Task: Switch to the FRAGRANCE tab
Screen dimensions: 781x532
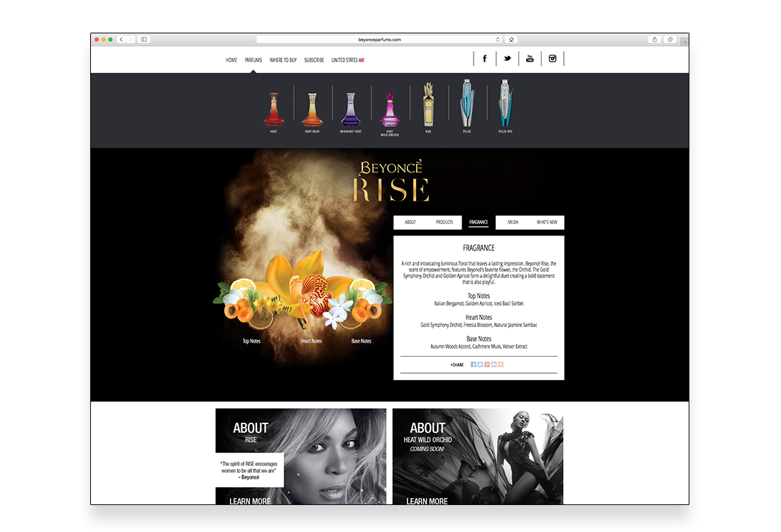Action: pyautogui.click(x=479, y=222)
